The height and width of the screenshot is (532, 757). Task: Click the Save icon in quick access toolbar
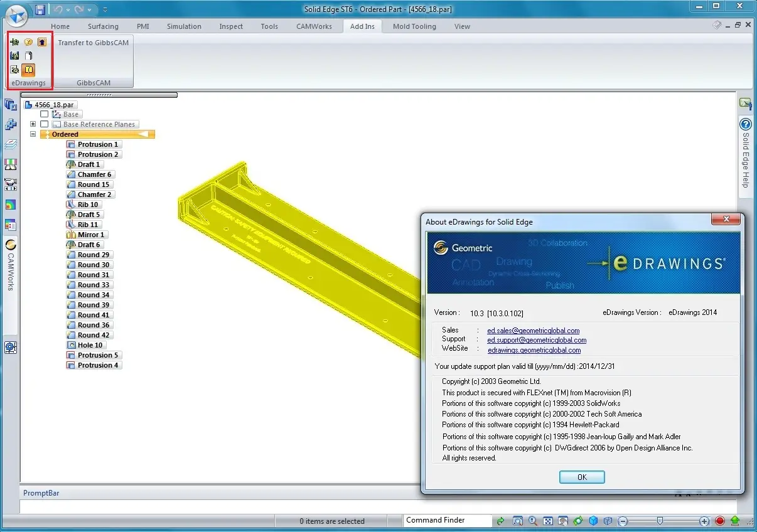(x=40, y=9)
